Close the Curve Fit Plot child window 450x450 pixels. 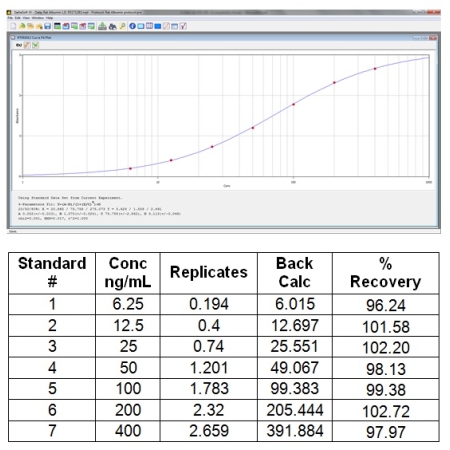point(433,38)
